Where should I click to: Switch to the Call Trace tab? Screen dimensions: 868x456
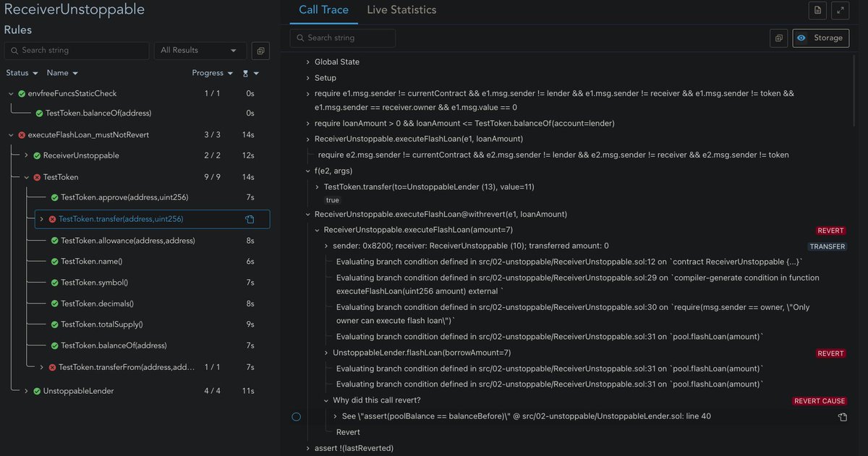pos(323,10)
